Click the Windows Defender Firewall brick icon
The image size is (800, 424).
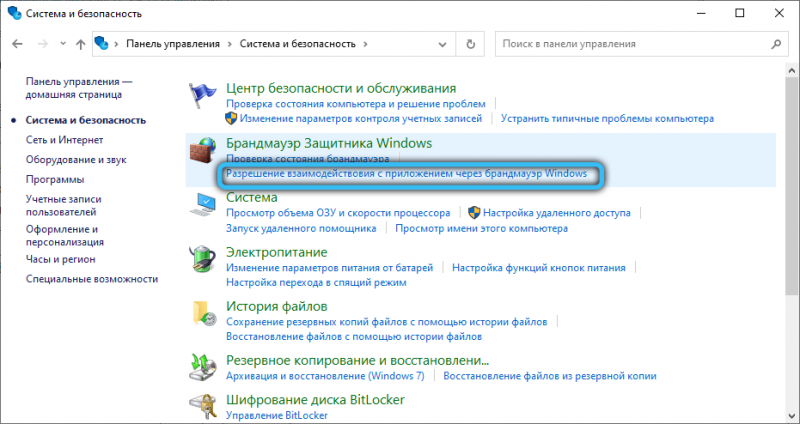click(x=203, y=150)
